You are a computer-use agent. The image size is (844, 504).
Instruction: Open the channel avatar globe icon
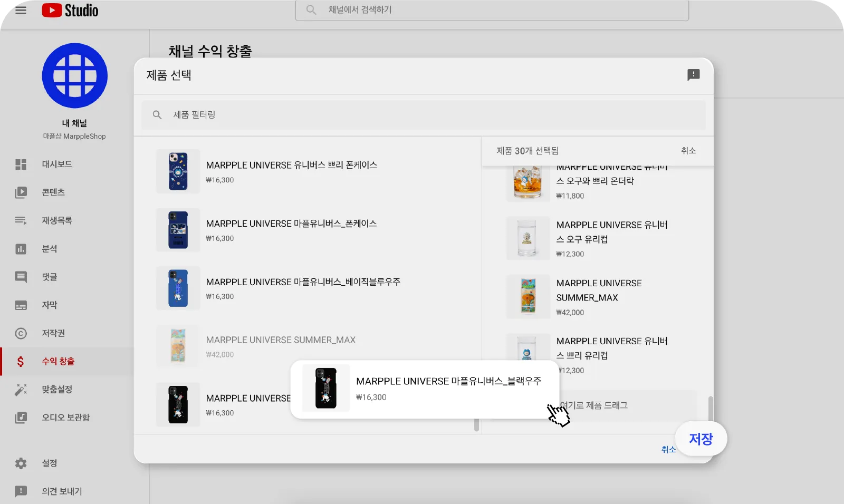75,76
